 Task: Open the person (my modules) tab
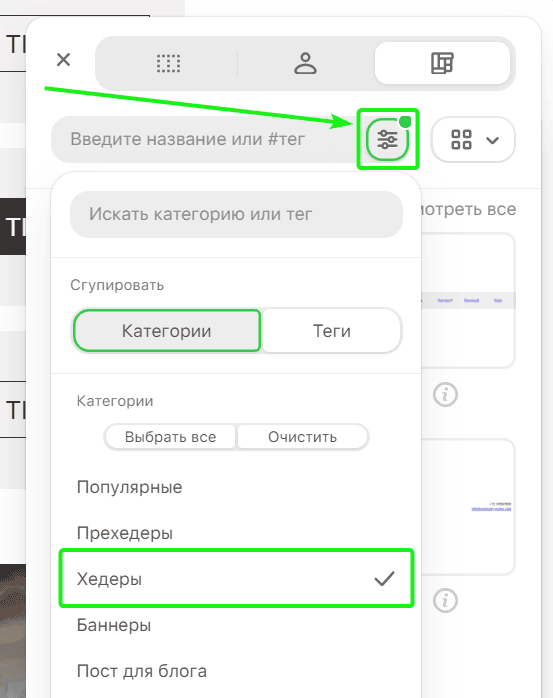[305, 63]
